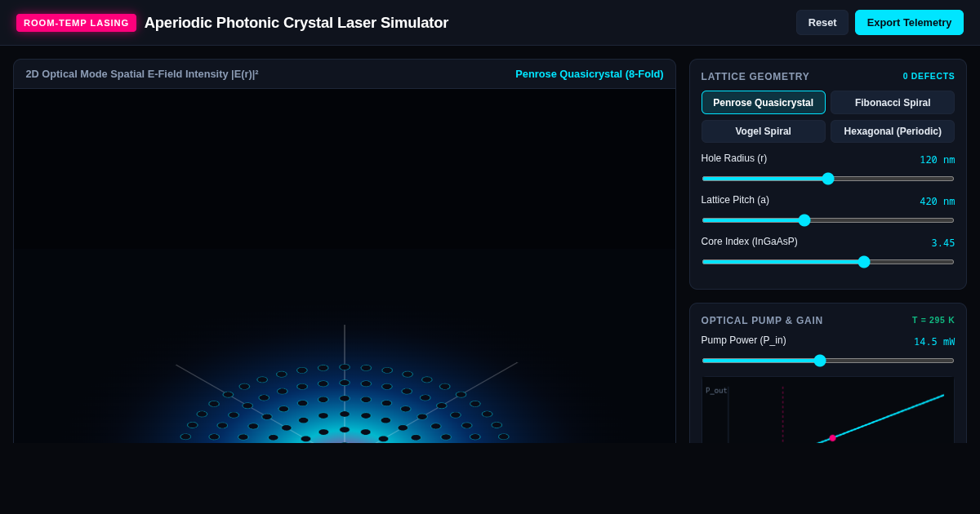The height and width of the screenshot is (514, 980).
Task: Adjust the Hole Radius slider handle
Action: point(828,179)
